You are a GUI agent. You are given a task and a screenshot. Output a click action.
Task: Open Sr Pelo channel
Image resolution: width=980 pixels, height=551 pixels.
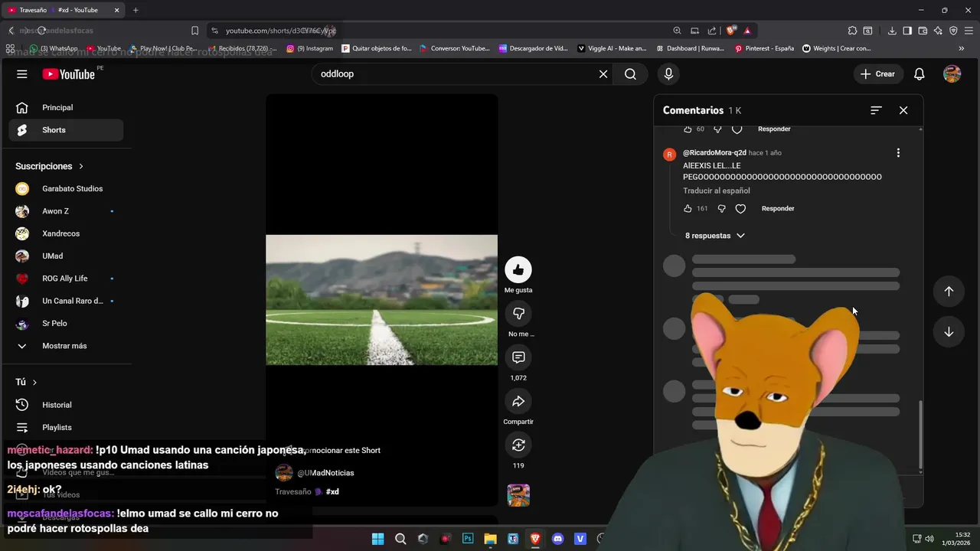pos(66,324)
